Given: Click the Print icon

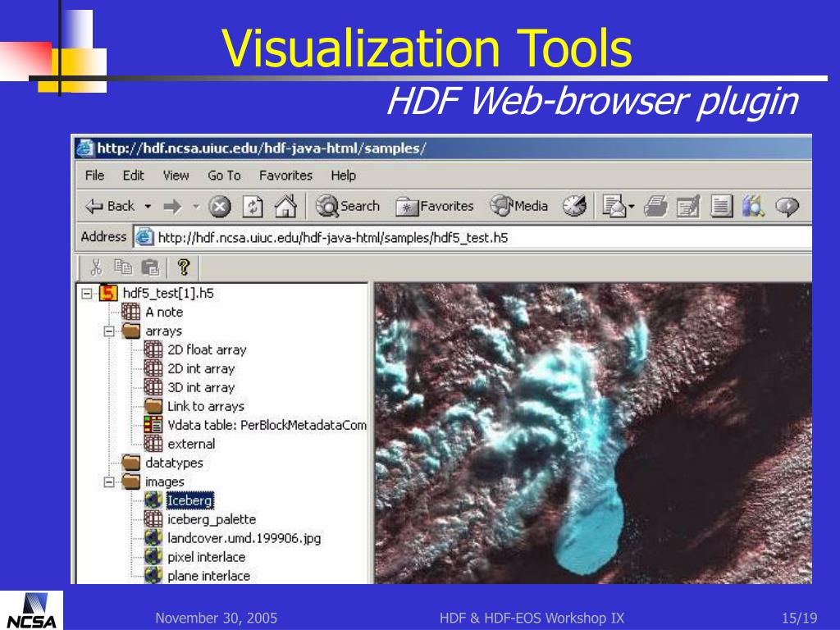Looking at the screenshot, I should click(x=656, y=206).
